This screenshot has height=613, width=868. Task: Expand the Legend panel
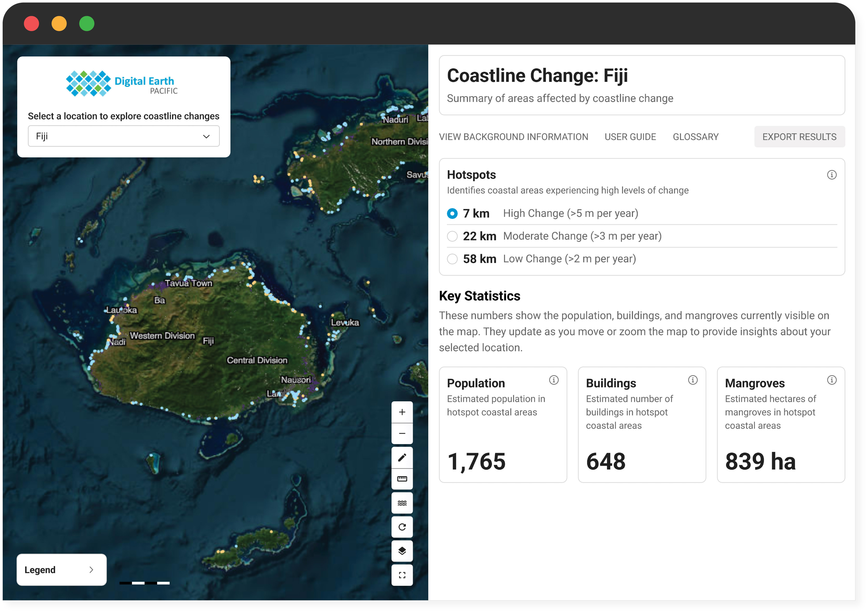pyautogui.click(x=62, y=570)
